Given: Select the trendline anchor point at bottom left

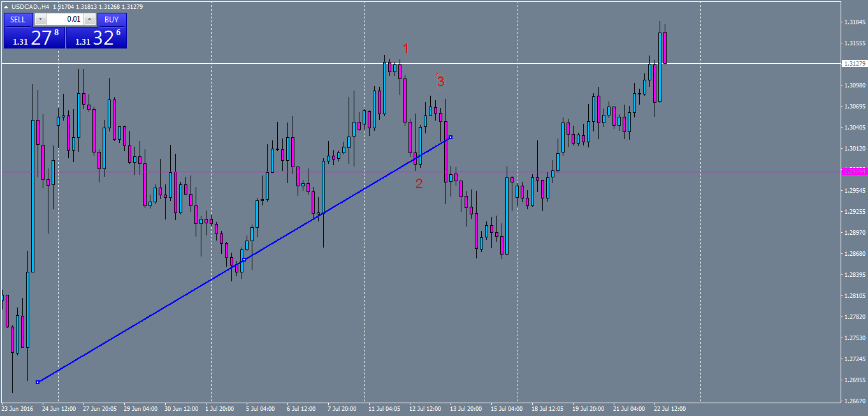Looking at the screenshot, I should pos(38,382).
